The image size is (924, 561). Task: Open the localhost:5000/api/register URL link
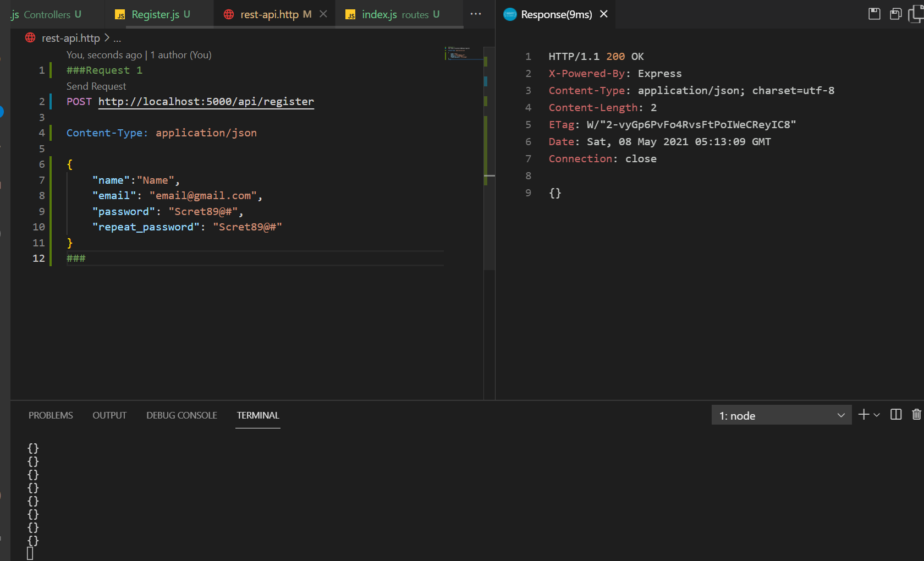206,102
